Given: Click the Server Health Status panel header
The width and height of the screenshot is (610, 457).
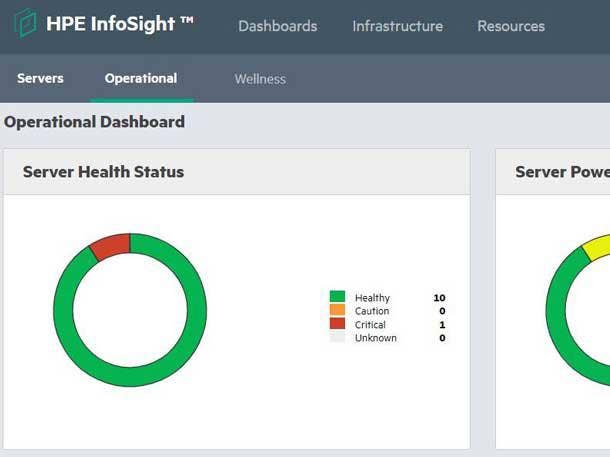Looking at the screenshot, I should (104, 172).
